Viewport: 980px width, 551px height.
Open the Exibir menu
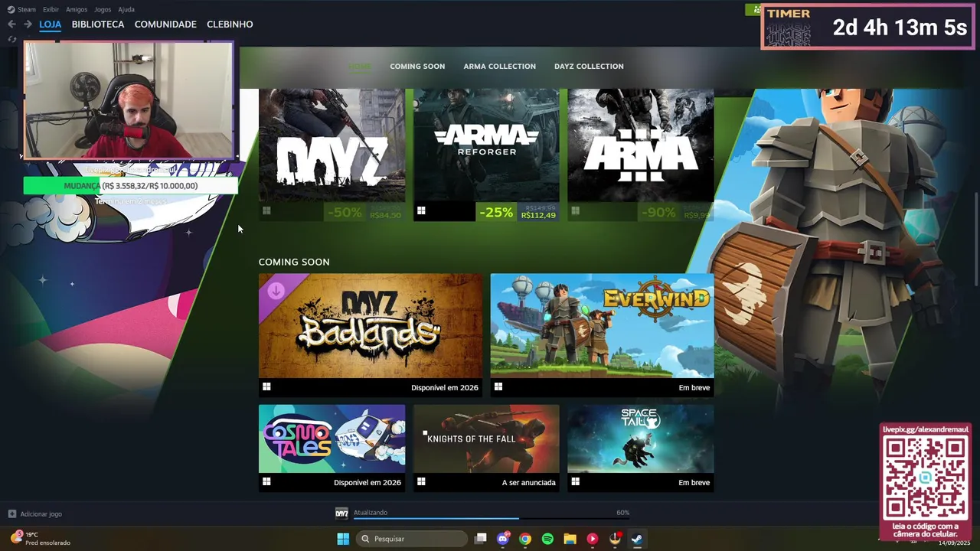click(x=51, y=9)
